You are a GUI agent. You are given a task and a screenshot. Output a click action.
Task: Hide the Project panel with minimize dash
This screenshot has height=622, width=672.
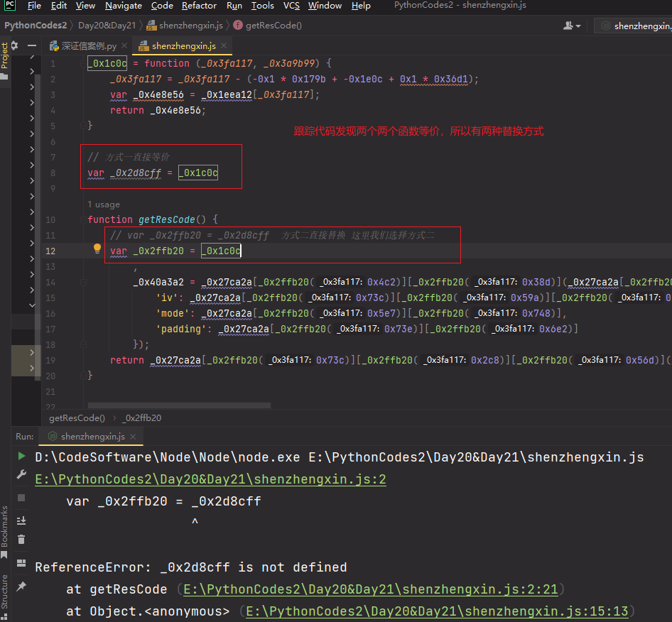pos(32,45)
